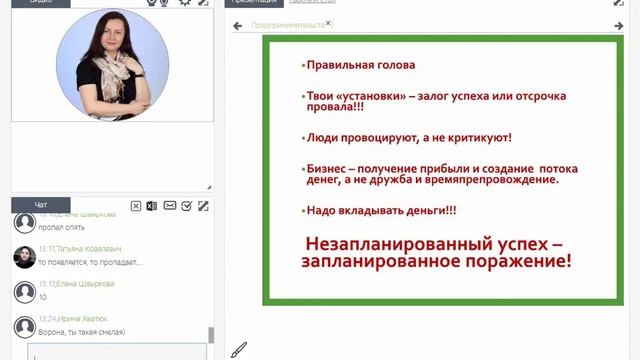Click slide bullet "Правильная голова"
Image resolution: width=640 pixels, height=360 pixels.
[x=361, y=65]
